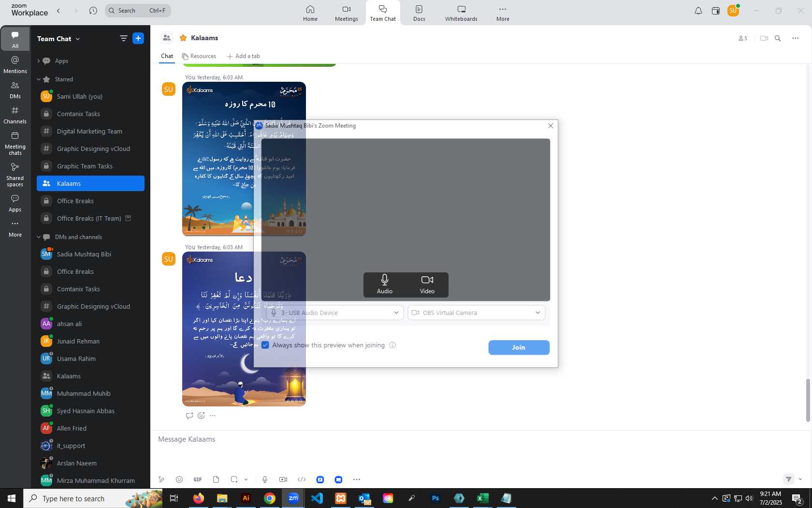
Task: Record an audio message in composer
Action: (265, 479)
